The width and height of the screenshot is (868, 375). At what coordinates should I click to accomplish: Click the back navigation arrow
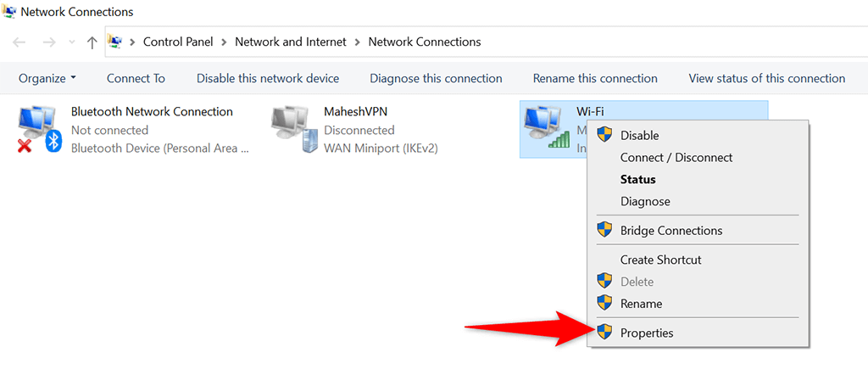coord(19,42)
